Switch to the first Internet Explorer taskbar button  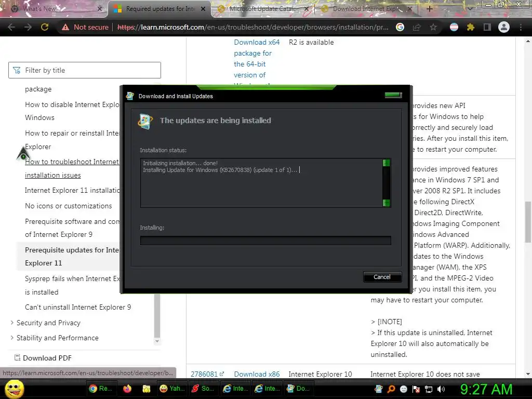[235, 389]
